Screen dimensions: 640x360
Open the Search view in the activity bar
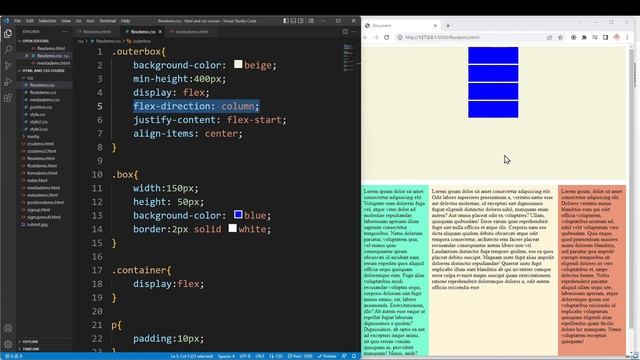coord(8,49)
